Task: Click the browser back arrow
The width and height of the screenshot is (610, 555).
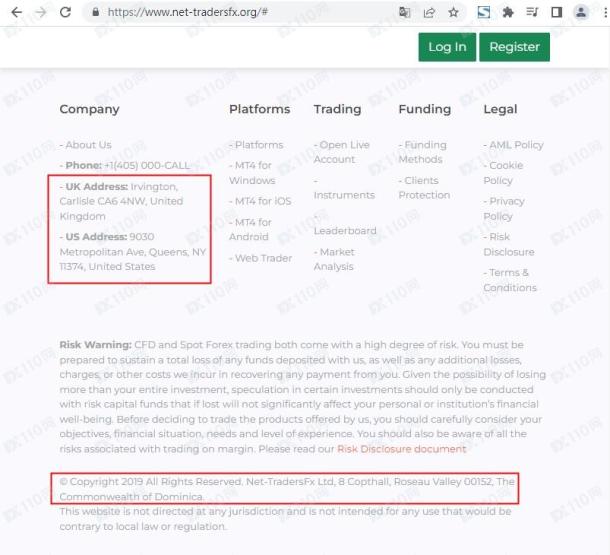Action: coord(17,12)
